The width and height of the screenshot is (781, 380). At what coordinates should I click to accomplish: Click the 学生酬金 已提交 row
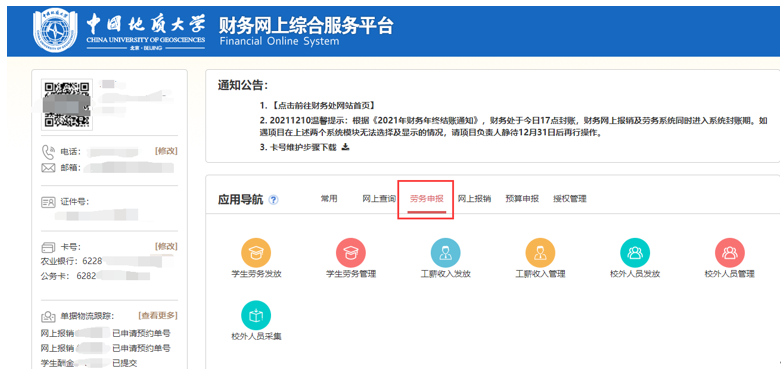pos(89,363)
